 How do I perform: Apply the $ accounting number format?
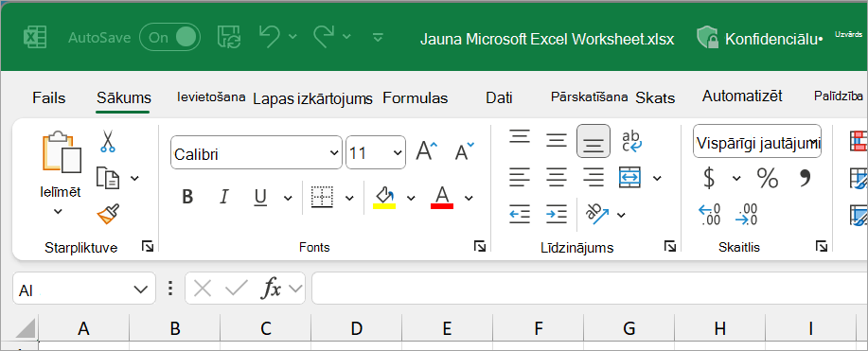[709, 178]
